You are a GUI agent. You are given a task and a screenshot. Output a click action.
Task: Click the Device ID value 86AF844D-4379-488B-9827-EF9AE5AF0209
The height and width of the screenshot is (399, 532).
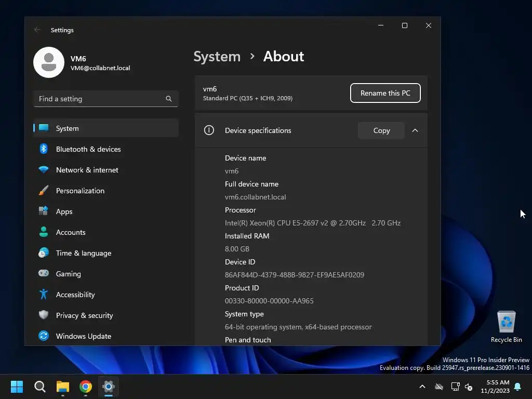click(295, 275)
